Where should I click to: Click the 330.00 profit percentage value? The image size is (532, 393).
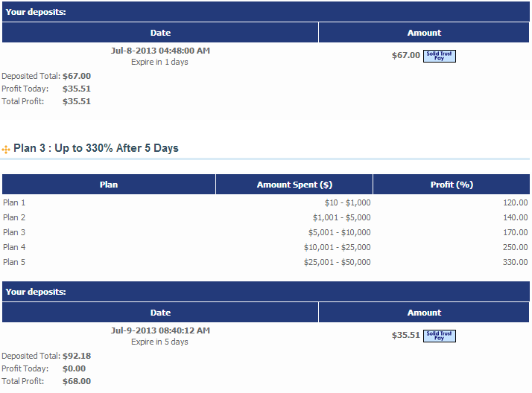[514, 262]
